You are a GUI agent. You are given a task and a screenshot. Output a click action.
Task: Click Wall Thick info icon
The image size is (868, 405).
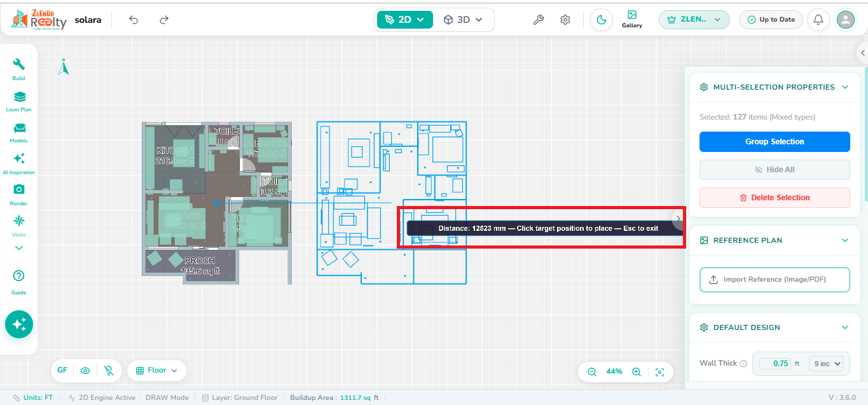click(x=743, y=364)
